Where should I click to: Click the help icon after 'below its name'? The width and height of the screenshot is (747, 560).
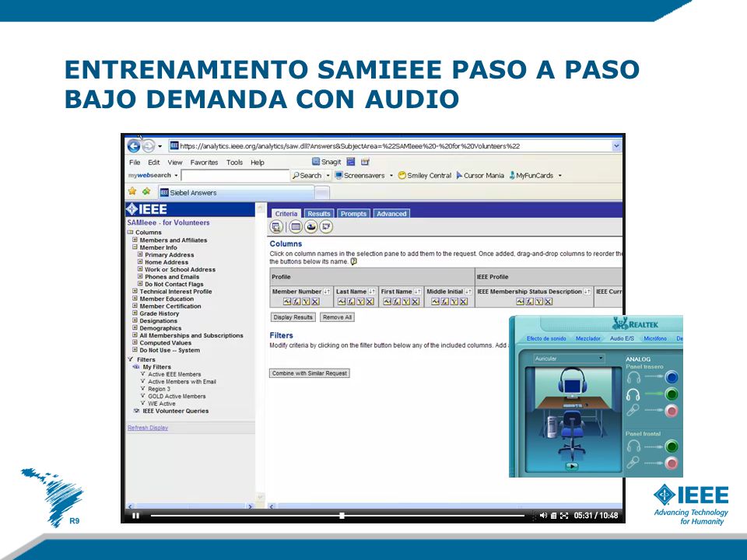pos(353,261)
